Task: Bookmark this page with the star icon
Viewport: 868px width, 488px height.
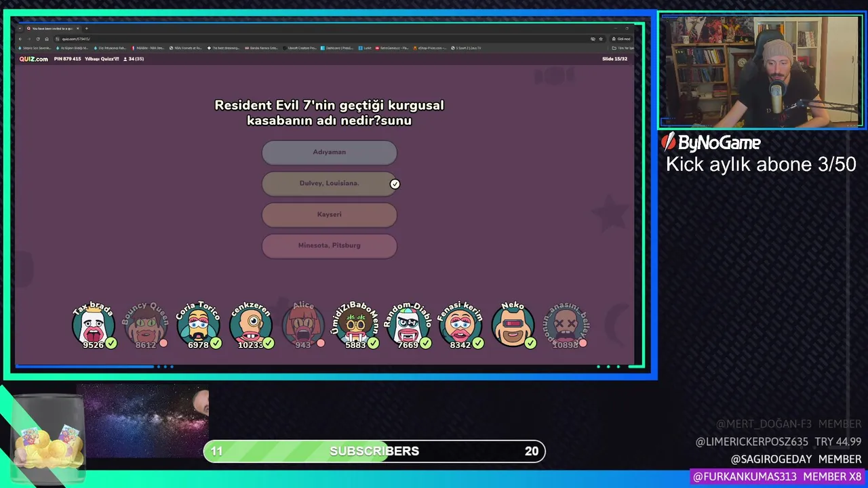Action: click(x=601, y=39)
